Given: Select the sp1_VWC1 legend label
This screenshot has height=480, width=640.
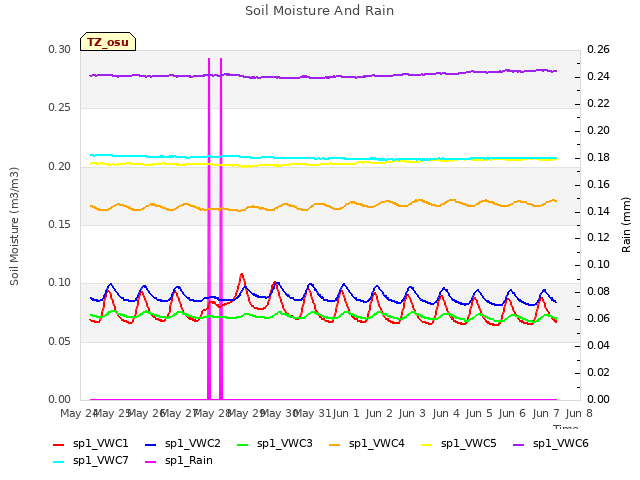Looking at the screenshot, I should [x=100, y=444].
